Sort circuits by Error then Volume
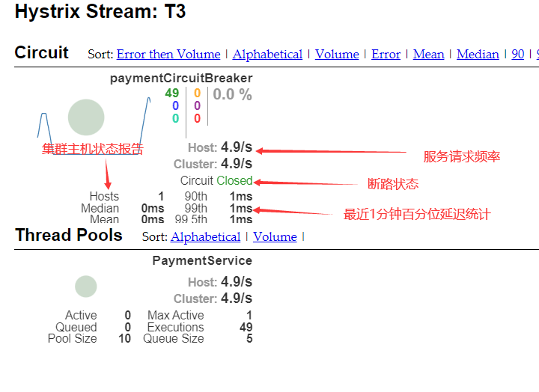Image resolution: width=539 pixels, height=392 pixels. pyautogui.click(x=168, y=55)
